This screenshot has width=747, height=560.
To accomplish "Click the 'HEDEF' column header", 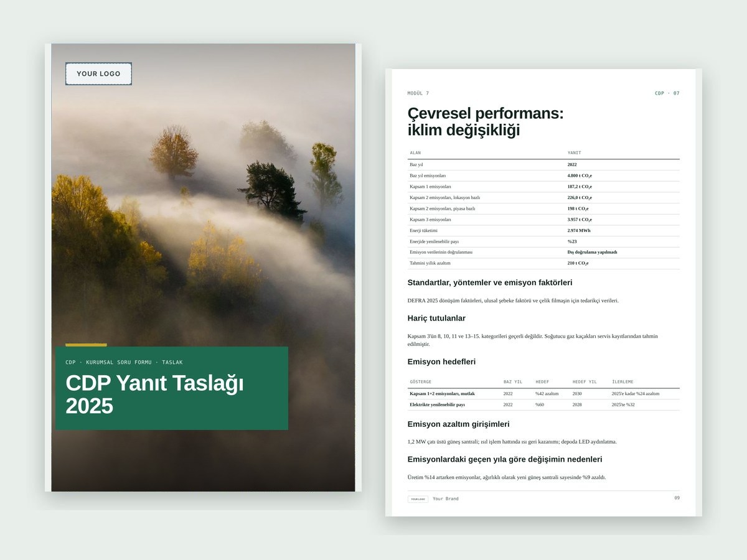I will pyautogui.click(x=542, y=381).
